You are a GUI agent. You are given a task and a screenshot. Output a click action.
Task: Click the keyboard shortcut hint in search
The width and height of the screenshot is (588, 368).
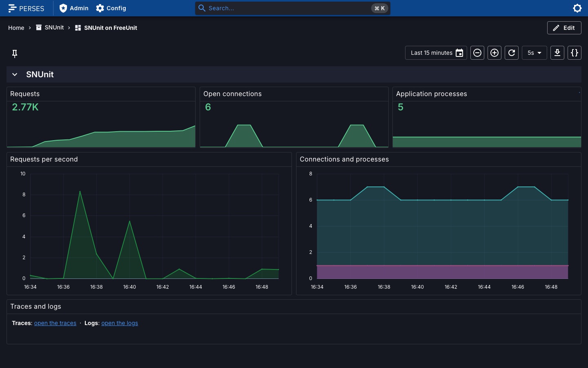click(x=380, y=8)
